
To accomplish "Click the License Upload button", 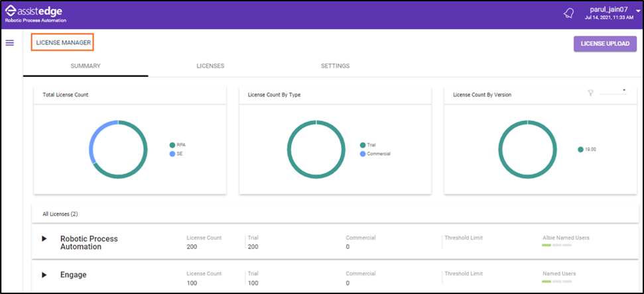I will 605,44.
